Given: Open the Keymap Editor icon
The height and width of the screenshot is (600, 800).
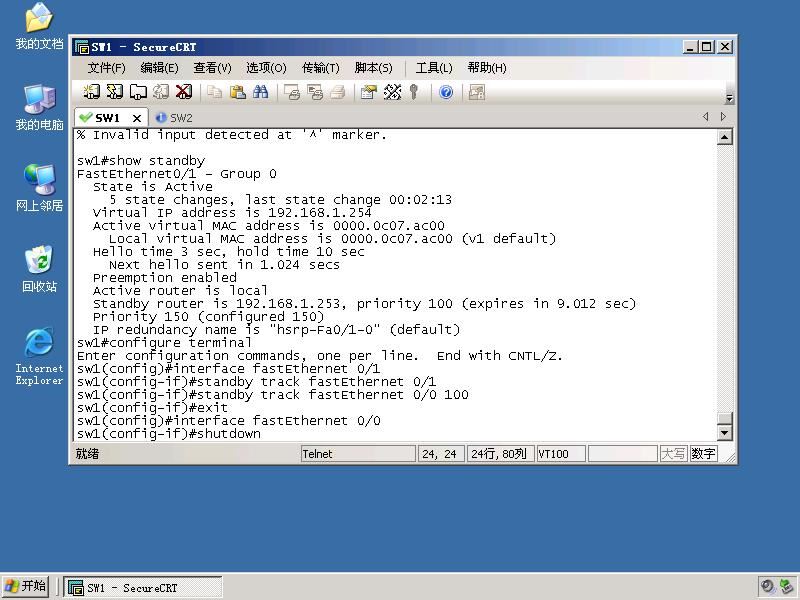Looking at the screenshot, I should click(392, 92).
